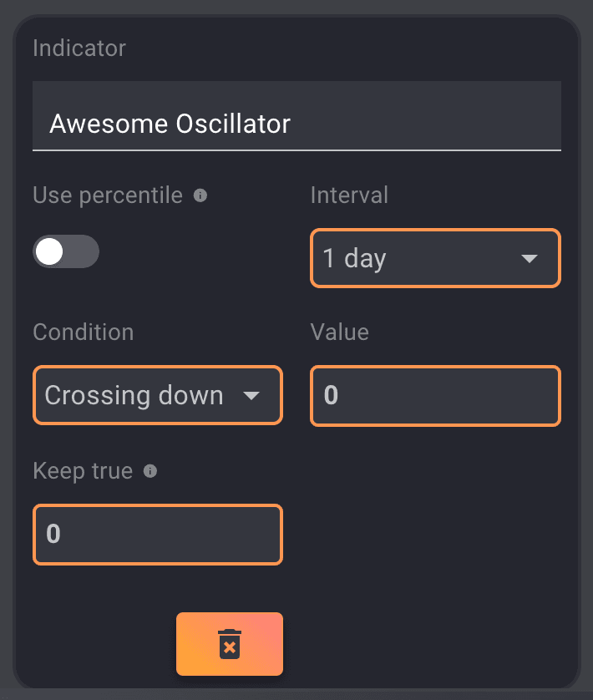Click the white knob of percentile switch

tap(50, 252)
